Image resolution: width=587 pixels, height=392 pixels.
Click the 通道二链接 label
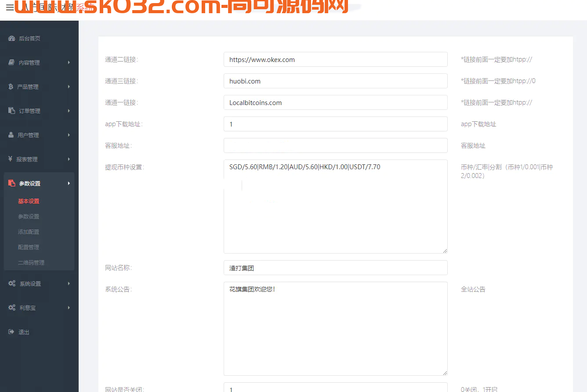pyautogui.click(x=121, y=59)
